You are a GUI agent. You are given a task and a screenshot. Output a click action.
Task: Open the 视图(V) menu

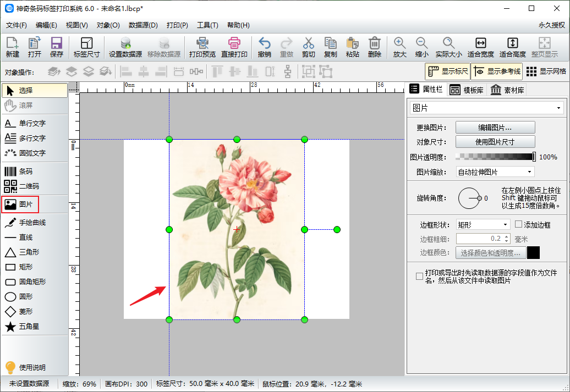(76, 25)
